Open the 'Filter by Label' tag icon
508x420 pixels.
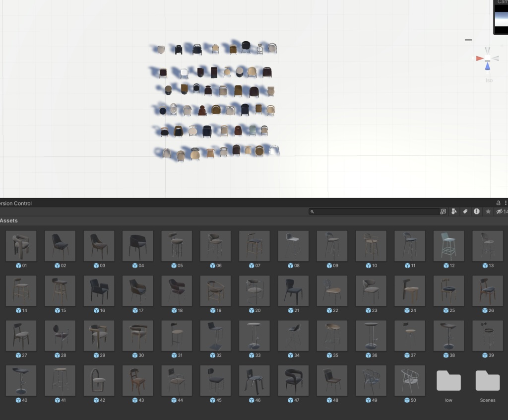(x=465, y=211)
